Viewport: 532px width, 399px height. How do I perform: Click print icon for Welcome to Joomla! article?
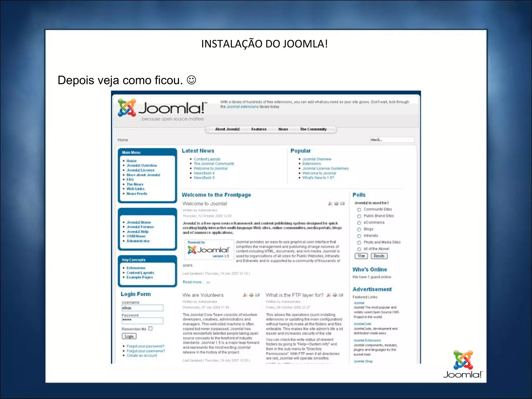pyautogui.click(x=336, y=204)
